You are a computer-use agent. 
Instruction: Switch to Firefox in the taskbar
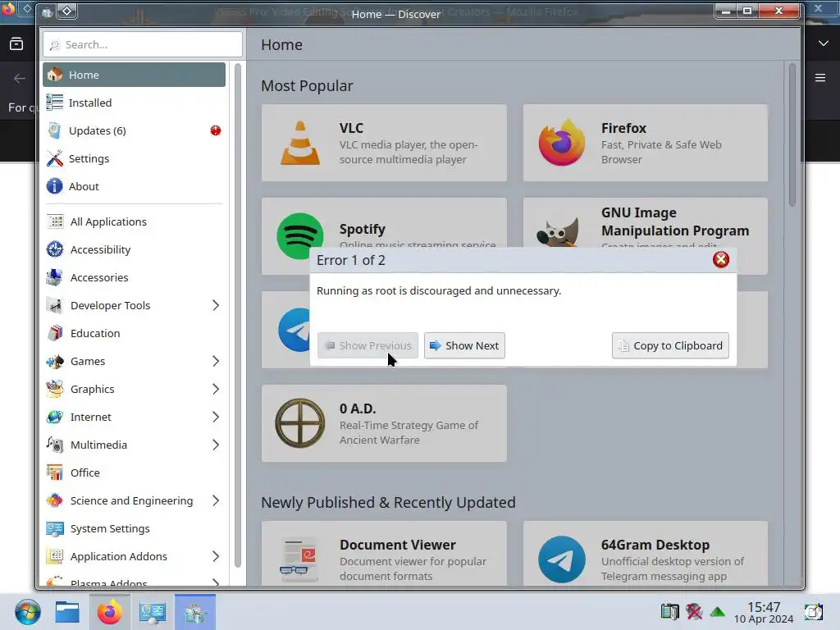tap(109, 612)
